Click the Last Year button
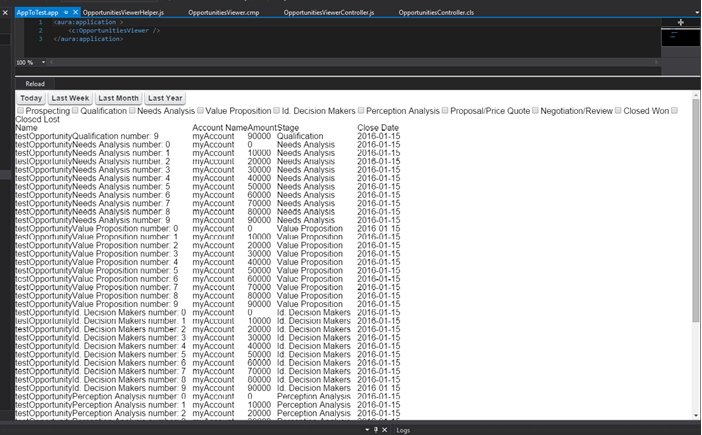Image resolution: width=702 pixels, height=435 pixels. click(x=165, y=98)
